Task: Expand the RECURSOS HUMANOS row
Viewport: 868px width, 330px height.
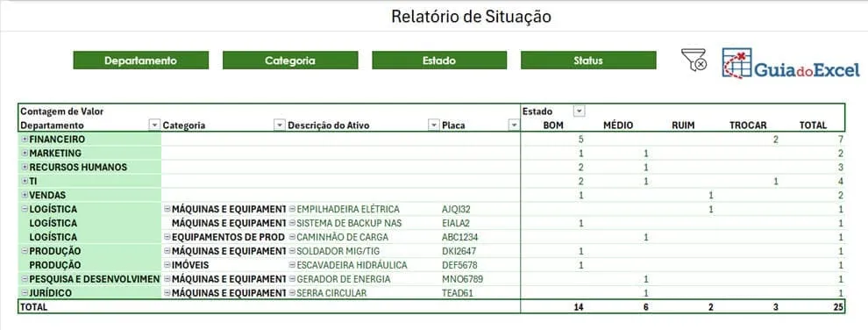Action: click(25, 168)
